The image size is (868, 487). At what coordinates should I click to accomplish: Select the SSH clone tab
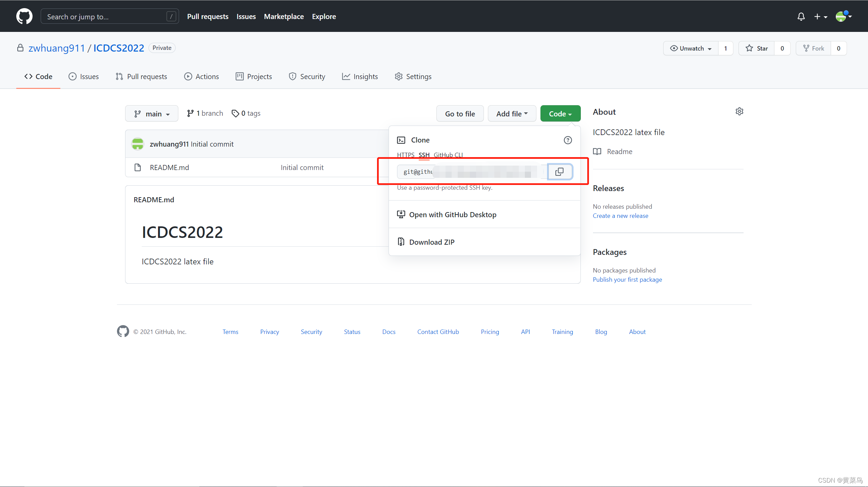pos(424,155)
